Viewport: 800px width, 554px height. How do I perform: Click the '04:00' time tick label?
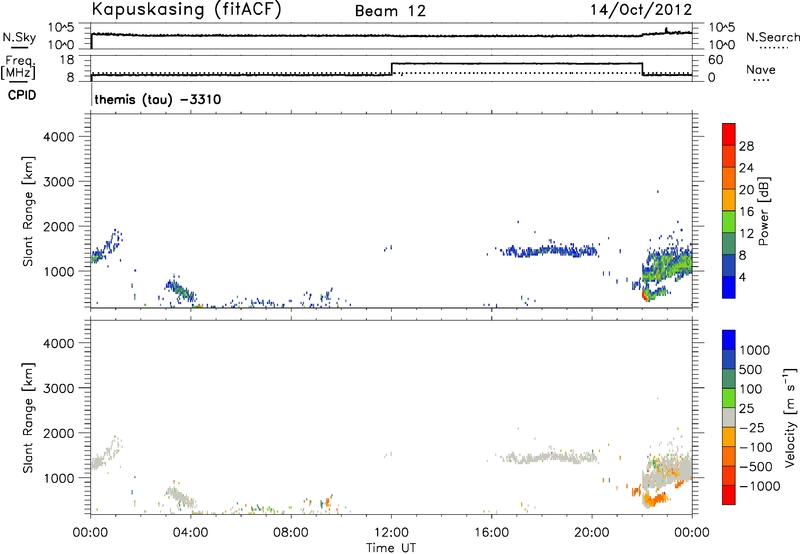point(190,533)
